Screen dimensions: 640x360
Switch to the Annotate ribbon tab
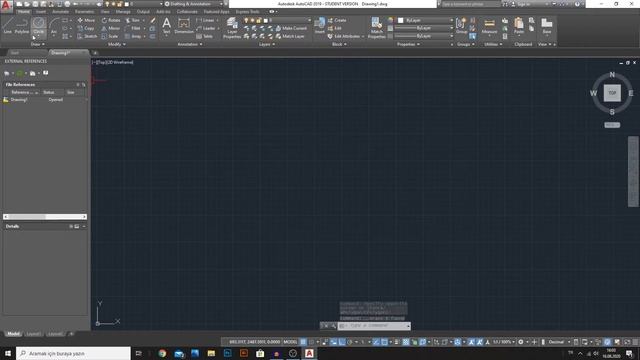pyautogui.click(x=60, y=12)
